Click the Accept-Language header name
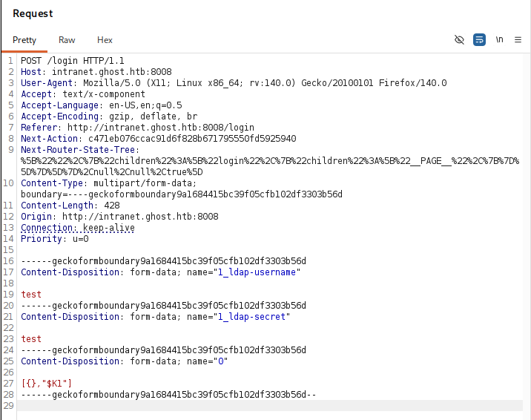Image resolution: width=531 pixels, height=420 pixels. 59,105
